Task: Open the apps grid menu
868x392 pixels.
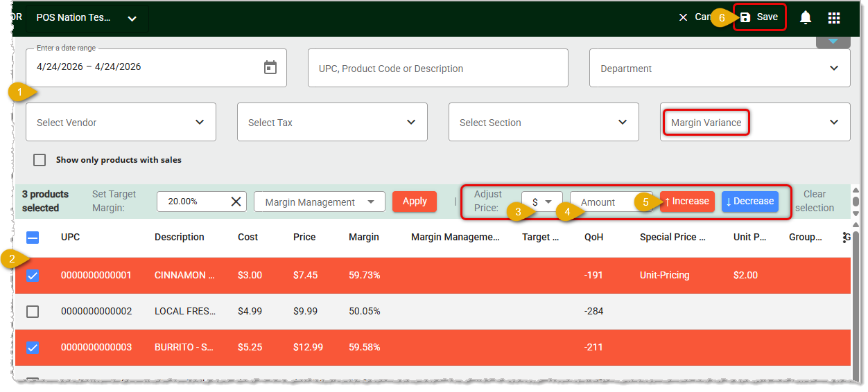Action: [x=834, y=17]
